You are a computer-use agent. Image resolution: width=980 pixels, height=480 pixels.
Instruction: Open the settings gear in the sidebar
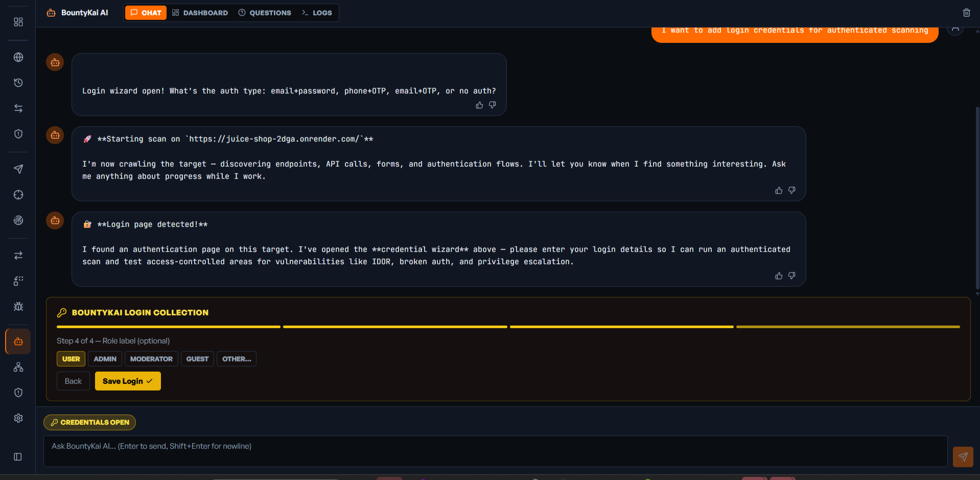[18, 418]
